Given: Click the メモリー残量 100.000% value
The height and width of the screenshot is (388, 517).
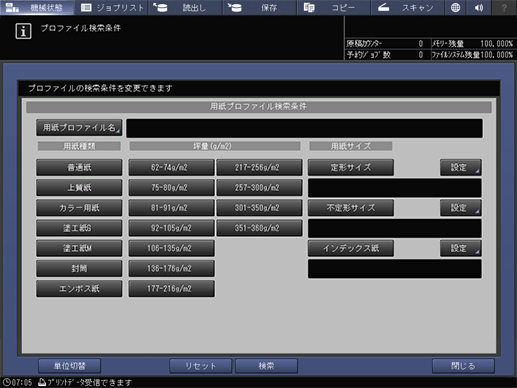Looking at the screenshot, I should click(x=496, y=44).
